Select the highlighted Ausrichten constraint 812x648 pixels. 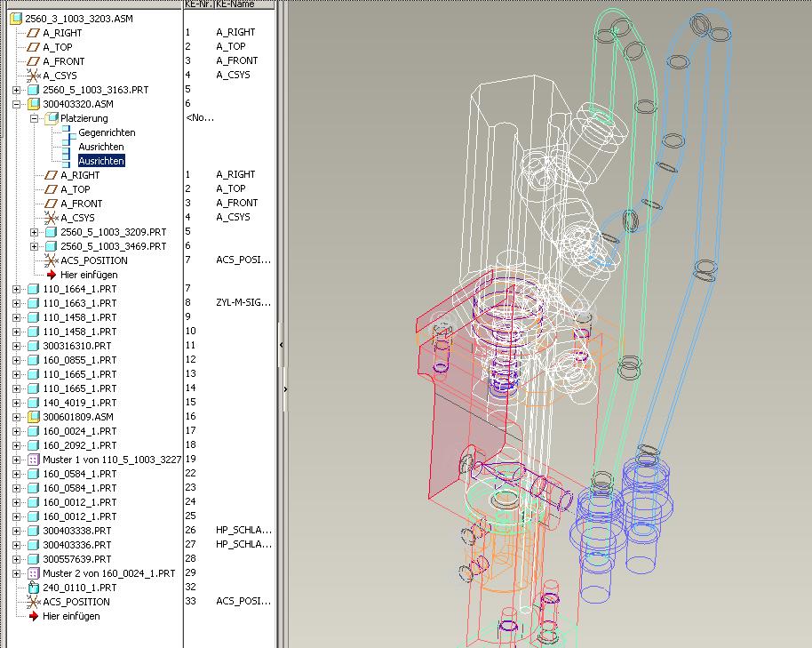click(101, 161)
